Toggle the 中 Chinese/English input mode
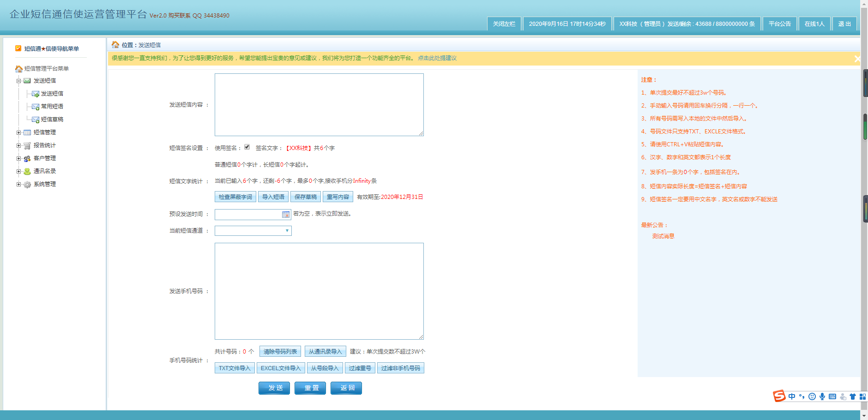Viewport: 868px width, 420px height. point(792,396)
